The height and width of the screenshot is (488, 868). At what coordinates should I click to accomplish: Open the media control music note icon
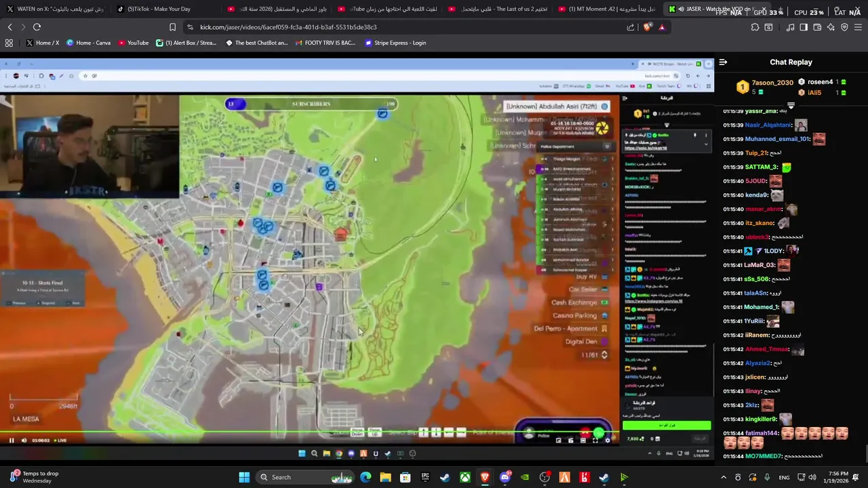coord(790,27)
